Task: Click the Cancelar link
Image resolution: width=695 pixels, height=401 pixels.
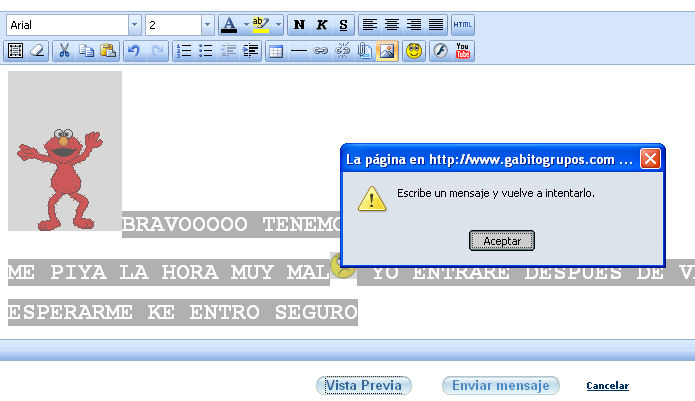Action: (607, 386)
